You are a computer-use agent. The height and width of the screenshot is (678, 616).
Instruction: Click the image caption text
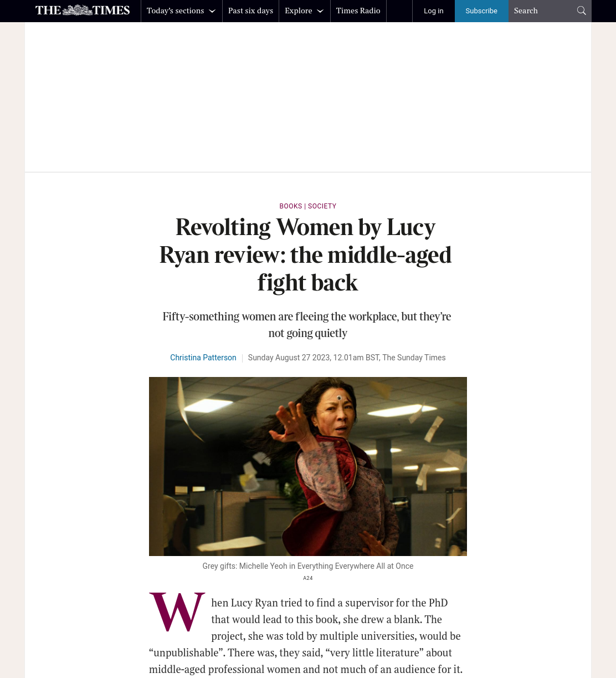[x=308, y=566]
